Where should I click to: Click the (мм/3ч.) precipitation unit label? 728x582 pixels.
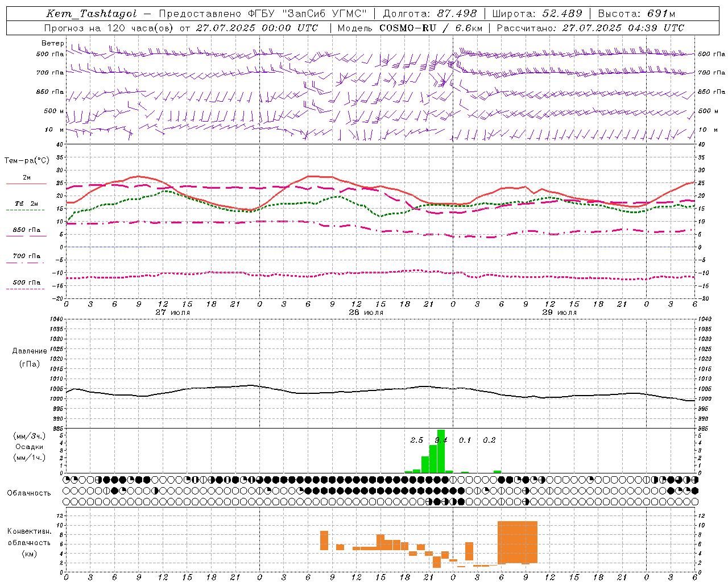coord(30,436)
